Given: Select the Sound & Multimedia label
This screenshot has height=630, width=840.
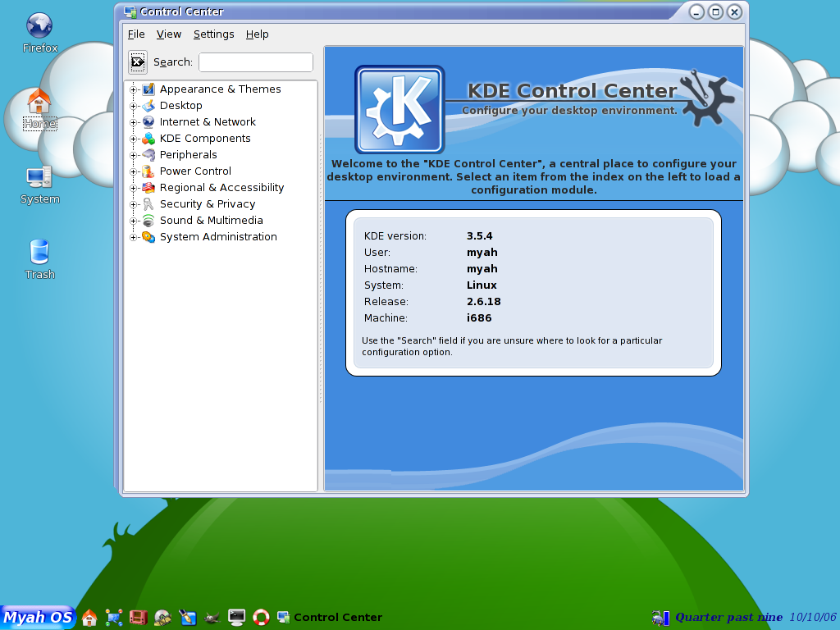Looking at the screenshot, I should (x=211, y=221).
